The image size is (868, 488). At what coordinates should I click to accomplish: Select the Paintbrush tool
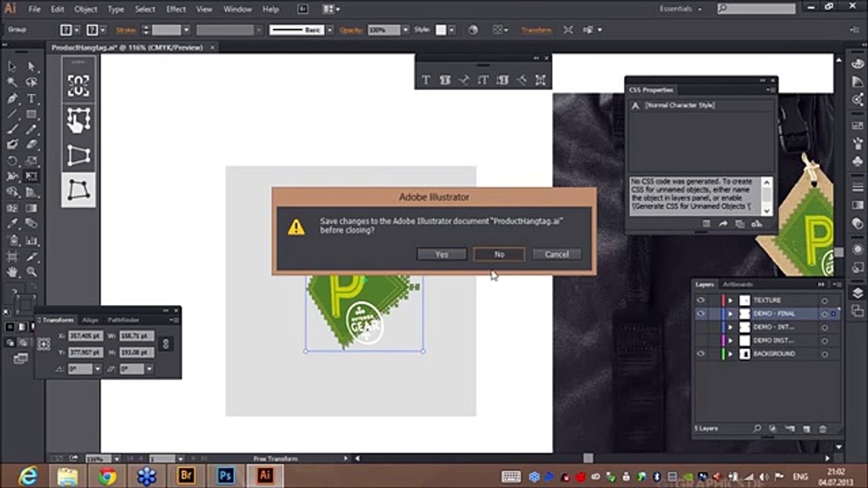(12, 129)
